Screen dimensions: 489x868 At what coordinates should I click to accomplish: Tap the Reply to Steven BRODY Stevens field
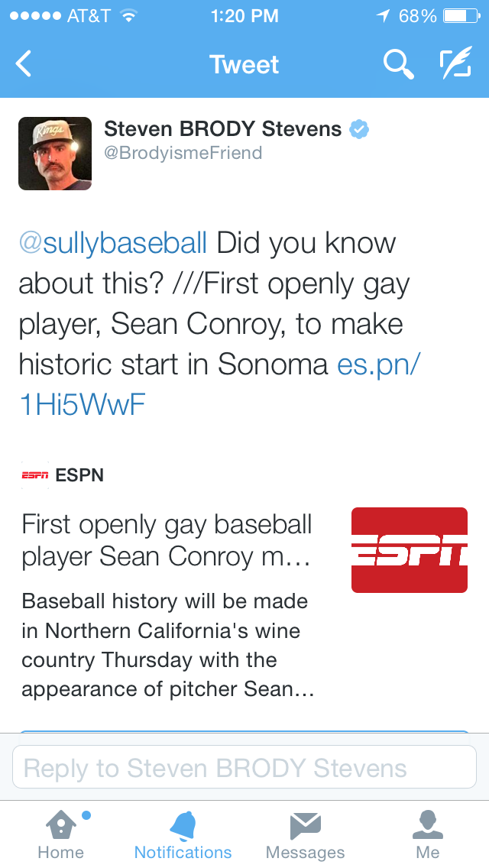tap(244, 767)
